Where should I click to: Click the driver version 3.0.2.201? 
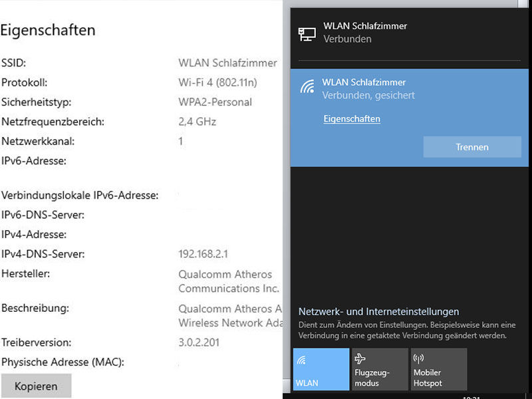pyautogui.click(x=199, y=342)
